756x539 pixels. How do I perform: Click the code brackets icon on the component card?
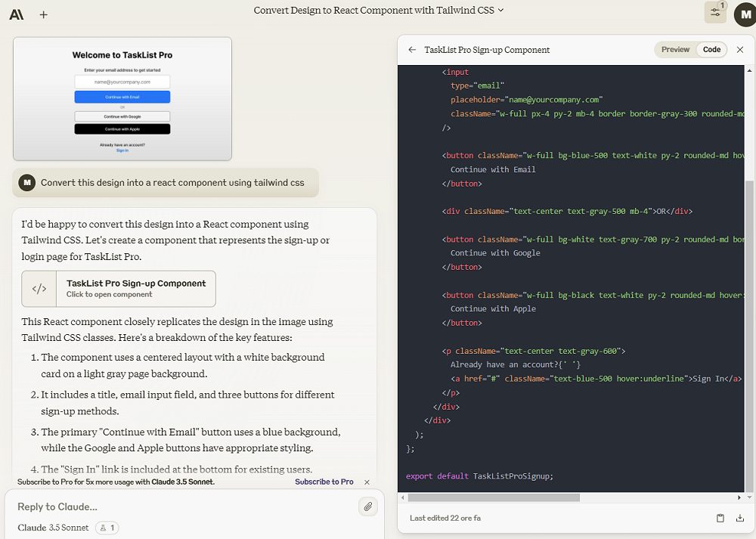pyautogui.click(x=39, y=289)
